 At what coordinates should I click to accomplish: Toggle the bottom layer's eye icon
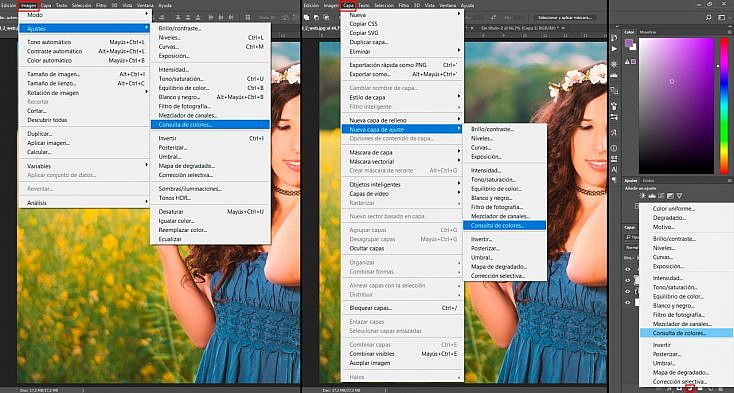point(628,302)
